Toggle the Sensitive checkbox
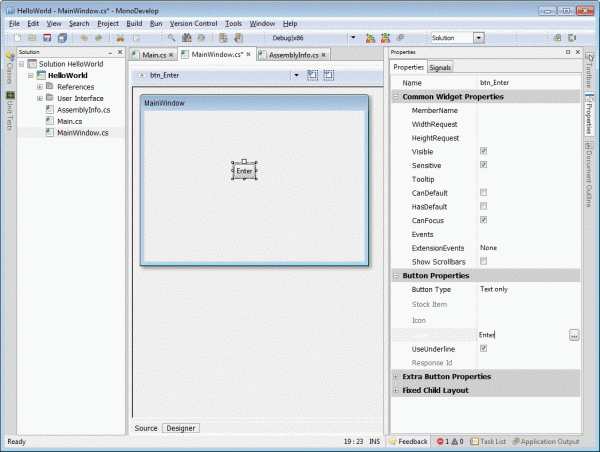The height and width of the screenshot is (452, 600). (x=484, y=165)
